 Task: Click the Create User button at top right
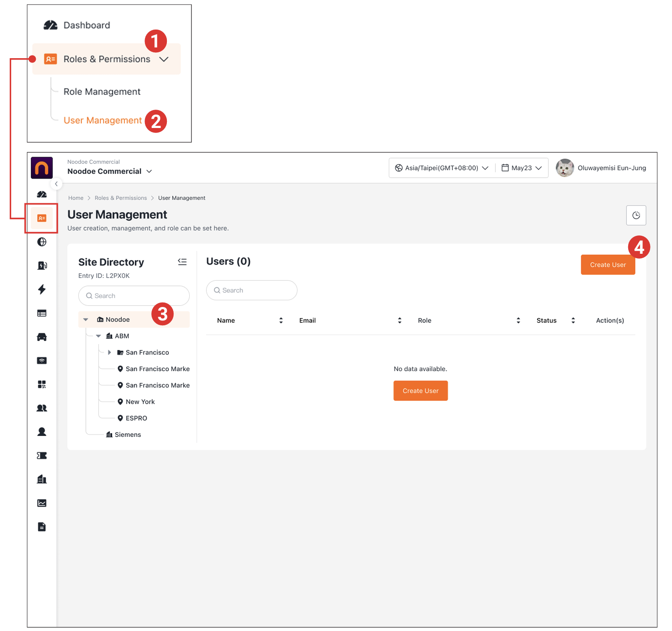(x=607, y=265)
